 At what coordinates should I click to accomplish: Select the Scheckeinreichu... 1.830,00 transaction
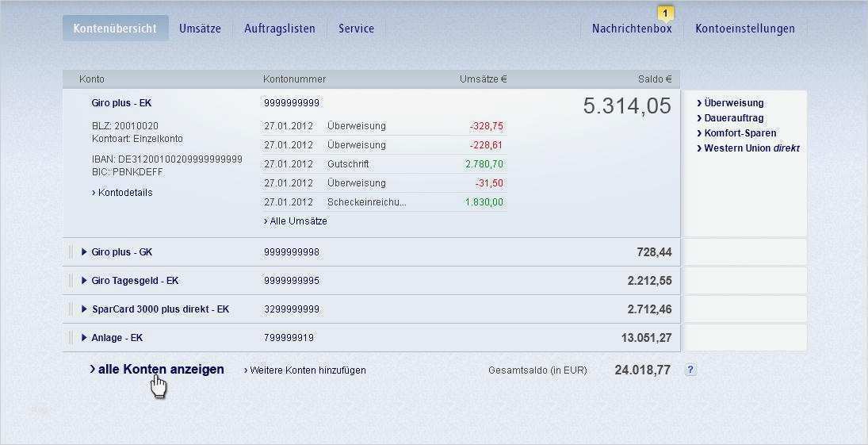pyautogui.click(x=384, y=202)
